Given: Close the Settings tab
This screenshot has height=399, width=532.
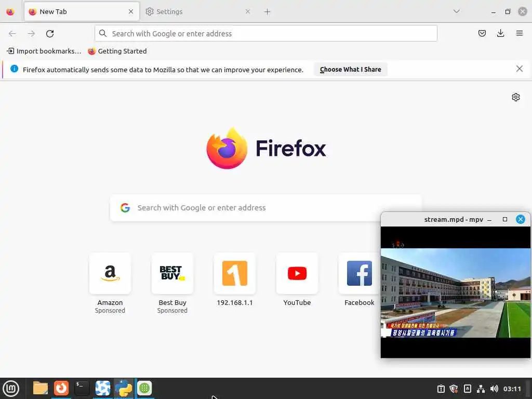Looking at the screenshot, I should [x=248, y=11].
